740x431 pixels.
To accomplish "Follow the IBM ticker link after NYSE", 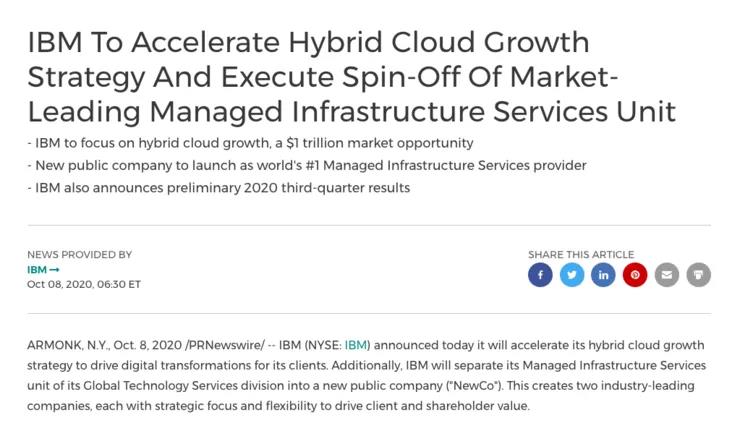I will coord(356,345).
